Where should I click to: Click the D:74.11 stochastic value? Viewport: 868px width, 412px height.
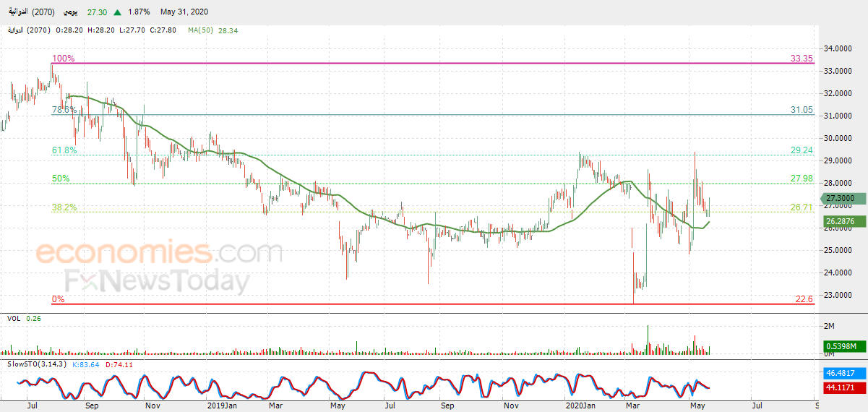coord(120,364)
